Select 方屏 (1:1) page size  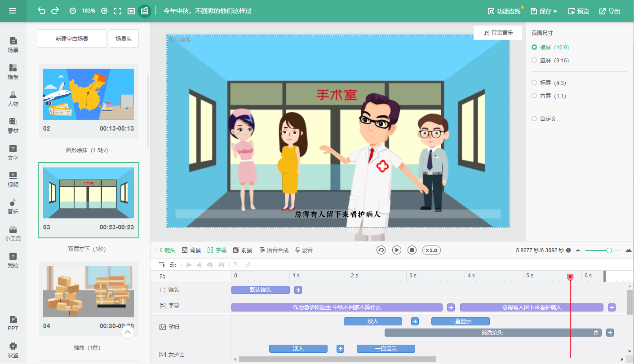(x=549, y=96)
